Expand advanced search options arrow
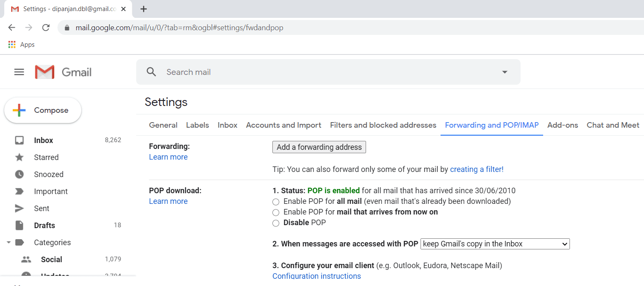This screenshot has height=286, width=644. tap(504, 71)
